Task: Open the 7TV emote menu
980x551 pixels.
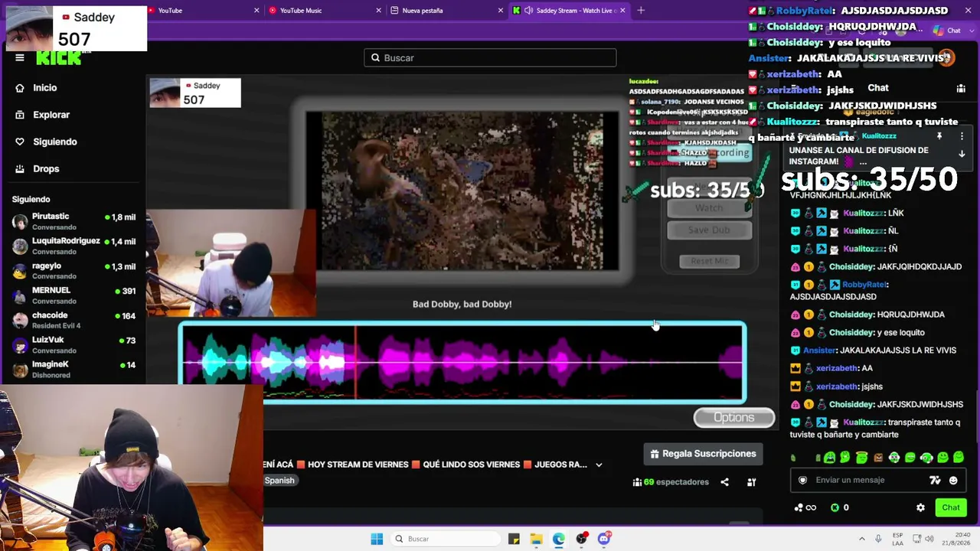Action: 935,480
